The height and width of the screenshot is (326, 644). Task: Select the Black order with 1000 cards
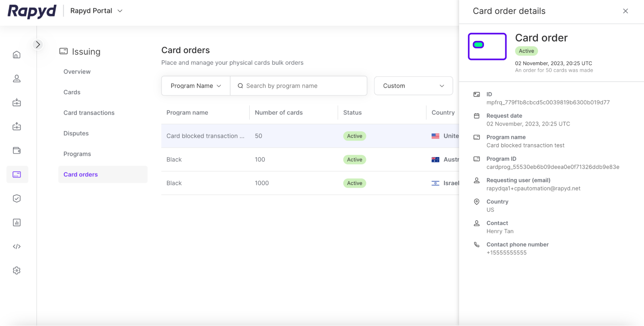coord(174,183)
